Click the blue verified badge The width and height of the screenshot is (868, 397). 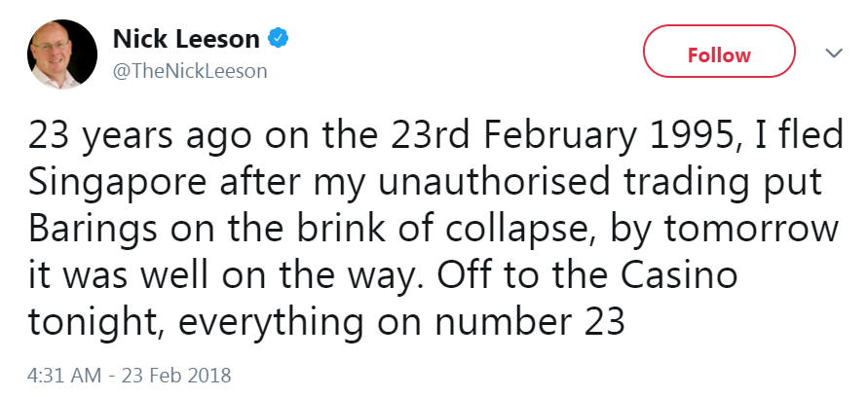[277, 39]
